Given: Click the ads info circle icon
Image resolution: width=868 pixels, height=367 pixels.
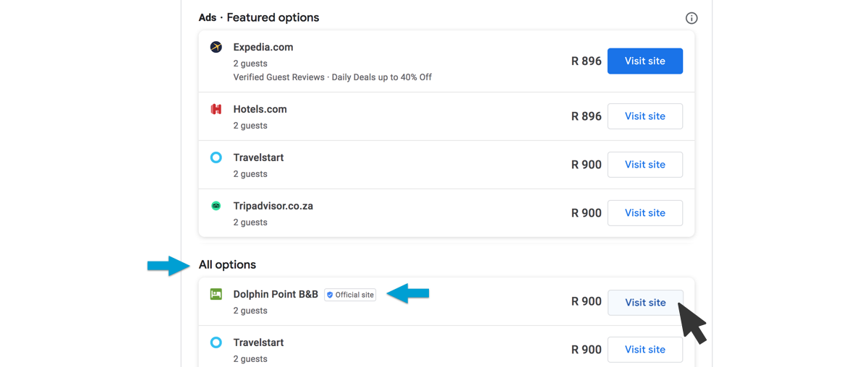Looking at the screenshot, I should click(x=692, y=18).
